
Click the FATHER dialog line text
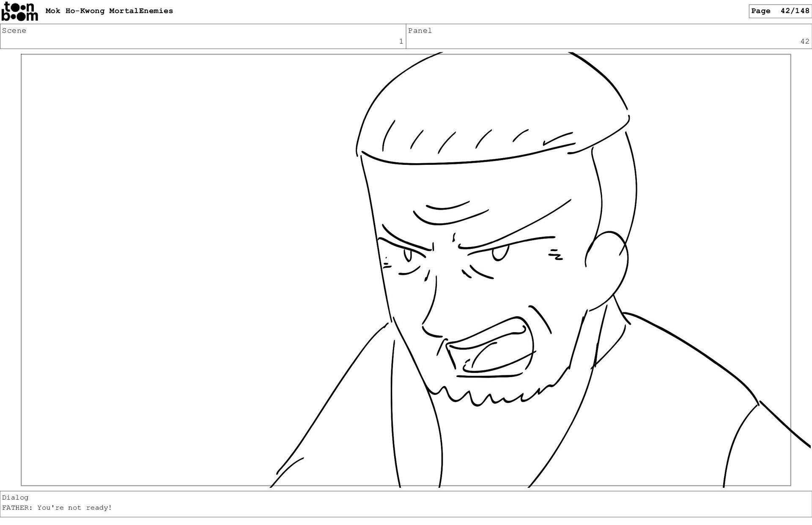pyautogui.click(x=57, y=508)
